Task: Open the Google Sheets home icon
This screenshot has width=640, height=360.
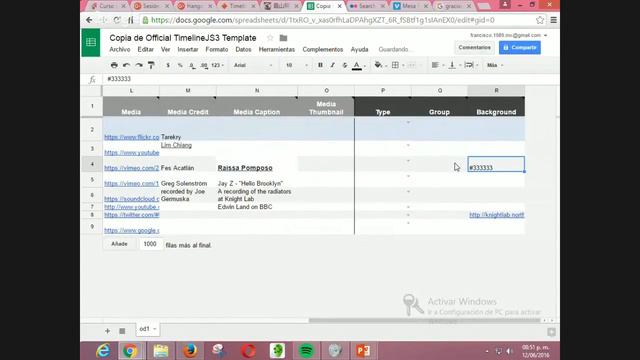Action: click(91, 42)
